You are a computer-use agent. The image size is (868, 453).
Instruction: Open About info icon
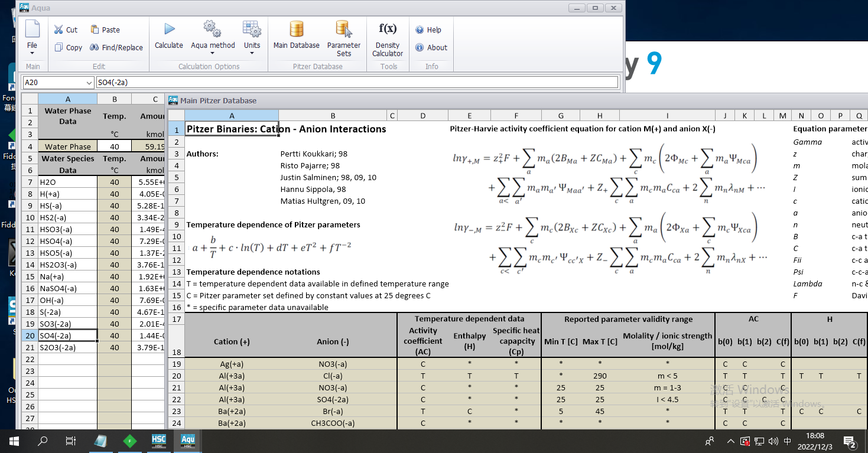(x=420, y=47)
